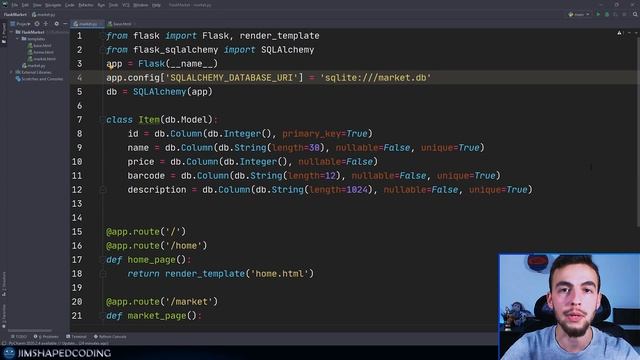Toggle the Structure tool window stripe button

(x=4, y=284)
